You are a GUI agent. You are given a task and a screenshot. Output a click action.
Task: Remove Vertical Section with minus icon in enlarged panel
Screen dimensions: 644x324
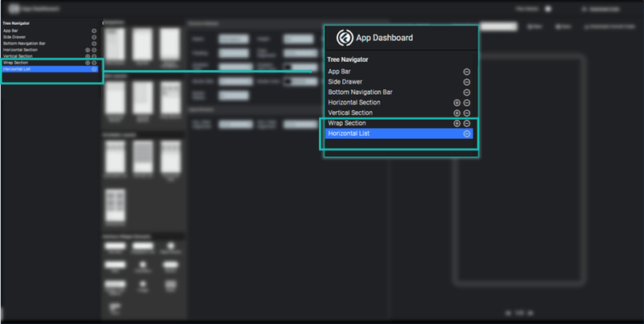point(467,113)
